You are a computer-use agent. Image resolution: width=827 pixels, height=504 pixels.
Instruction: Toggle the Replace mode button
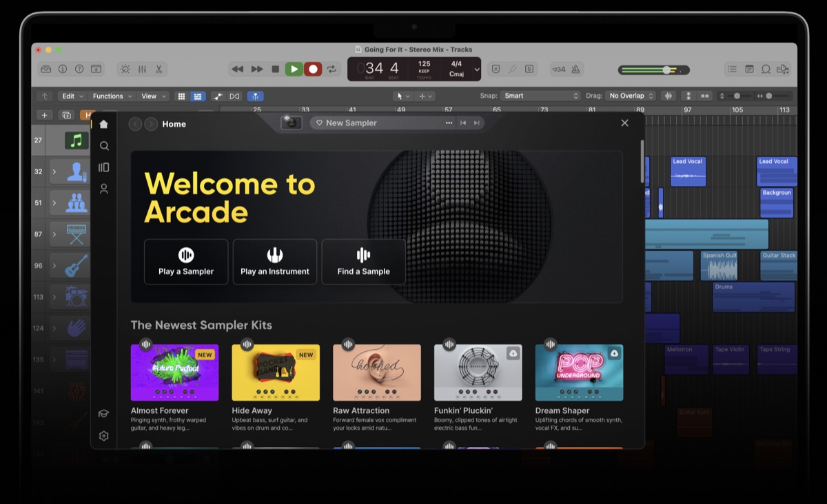click(496, 69)
